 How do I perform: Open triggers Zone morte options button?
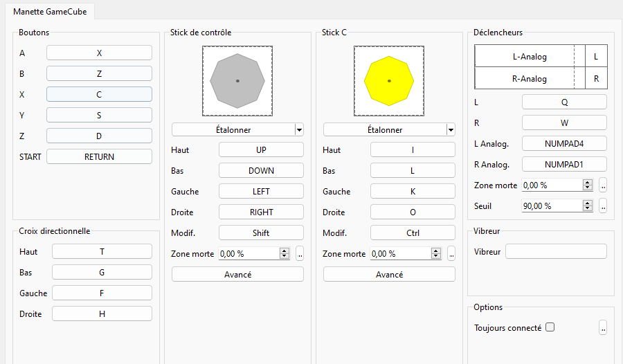click(x=603, y=185)
